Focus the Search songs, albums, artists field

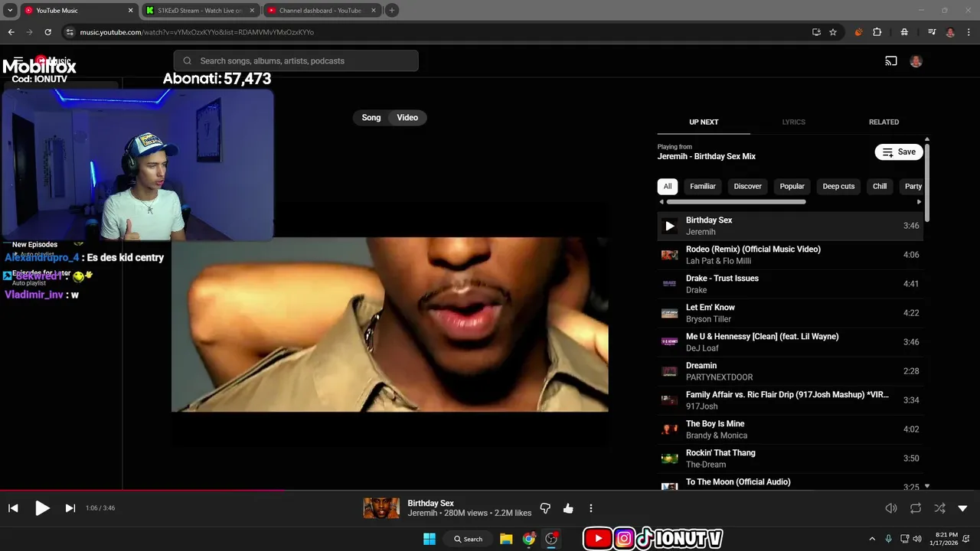point(296,61)
